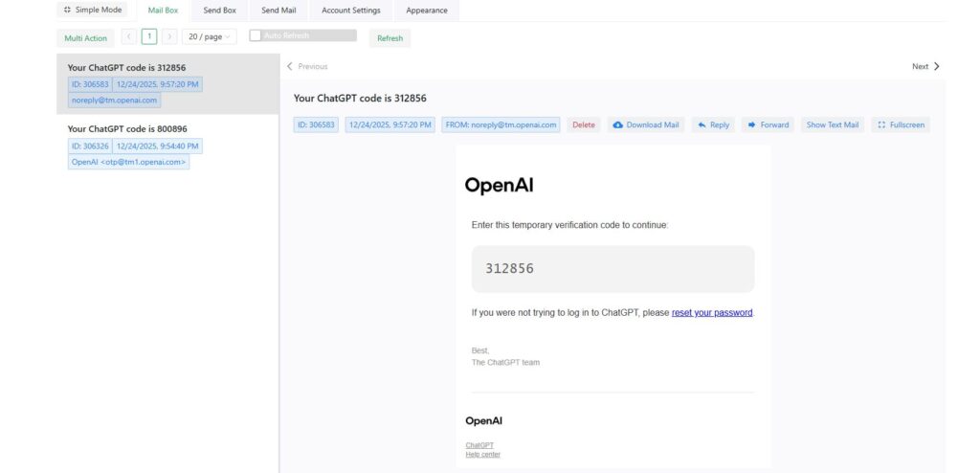Click the Help center footer link
The image size is (980, 473).
[483, 454]
